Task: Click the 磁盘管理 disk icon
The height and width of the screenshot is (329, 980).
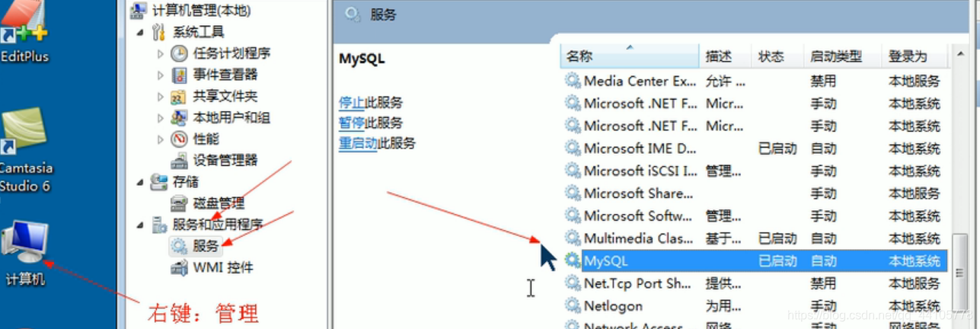Action: (179, 203)
